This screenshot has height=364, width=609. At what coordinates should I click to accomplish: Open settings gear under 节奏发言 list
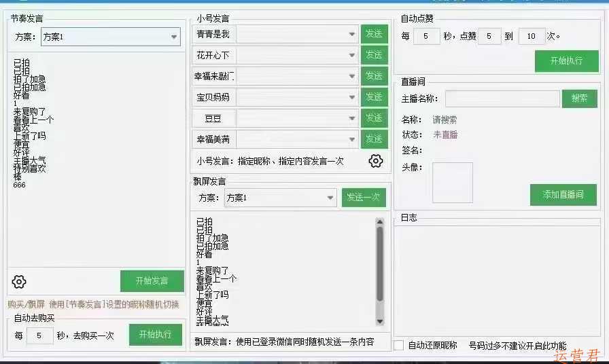19,282
